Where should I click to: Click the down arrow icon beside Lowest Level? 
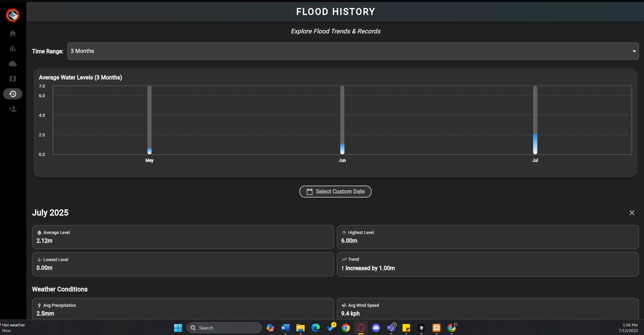click(x=39, y=260)
